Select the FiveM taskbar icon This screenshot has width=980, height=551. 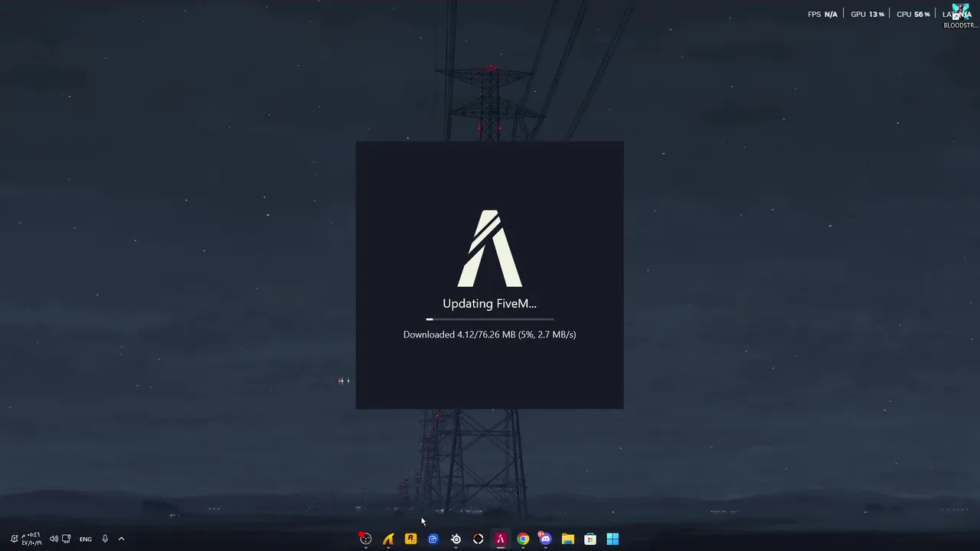tap(501, 539)
